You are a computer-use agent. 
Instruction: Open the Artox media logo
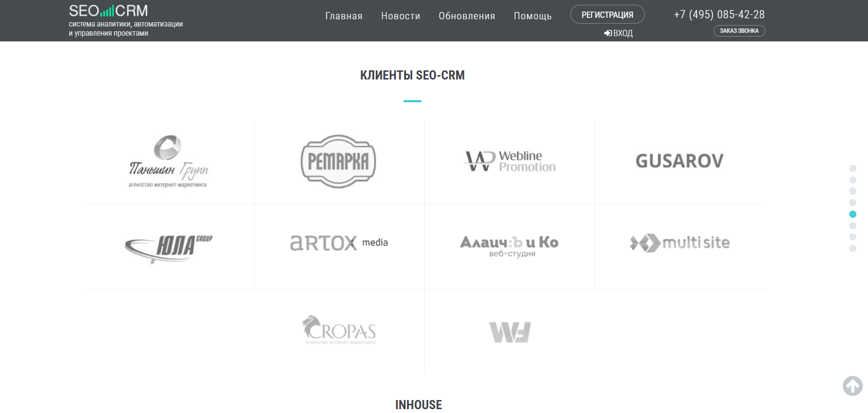339,243
